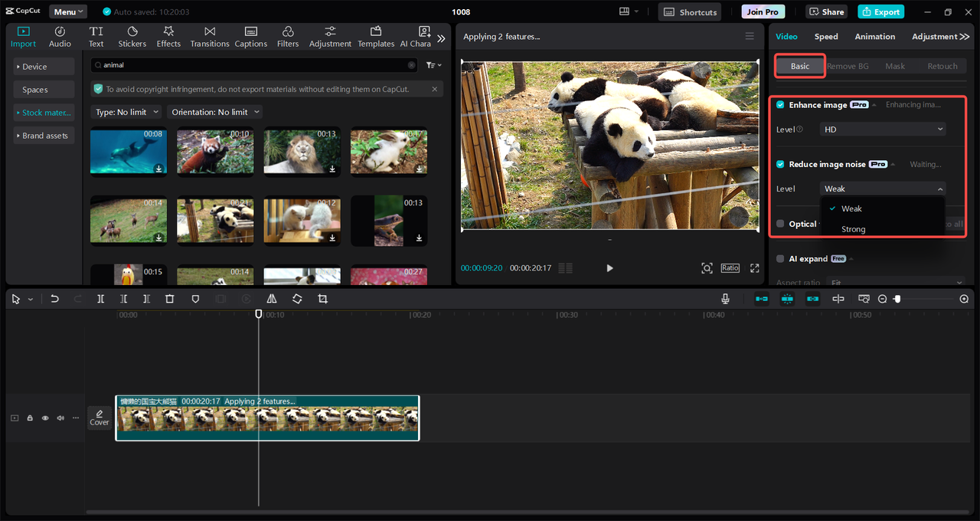Expand the Type: No limit filter
This screenshot has height=521, width=980.
pyautogui.click(x=127, y=112)
